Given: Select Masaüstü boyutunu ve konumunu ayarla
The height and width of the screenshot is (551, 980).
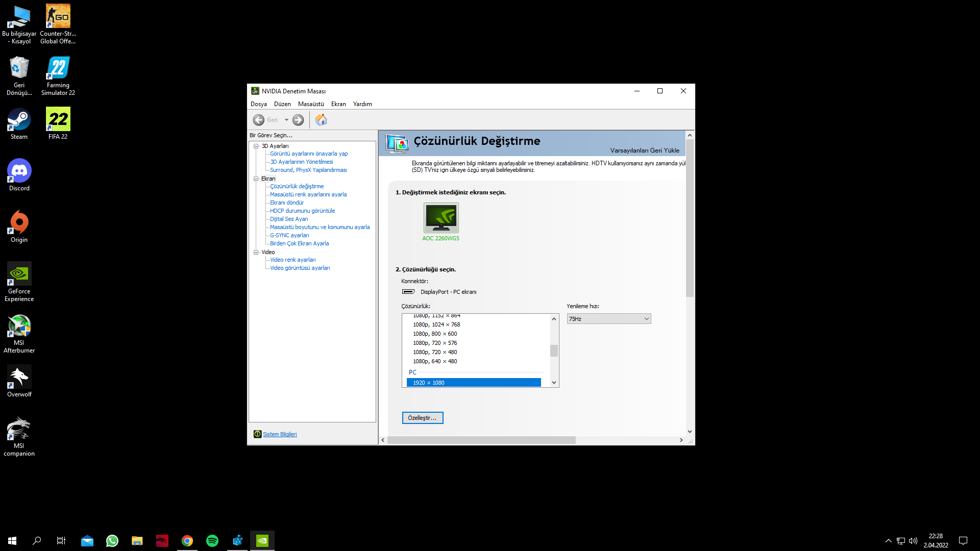Looking at the screenshot, I should (320, 227).
